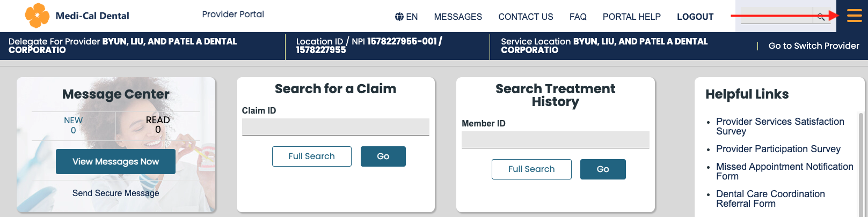Open the orange hamburger menu

click(854, 16)
